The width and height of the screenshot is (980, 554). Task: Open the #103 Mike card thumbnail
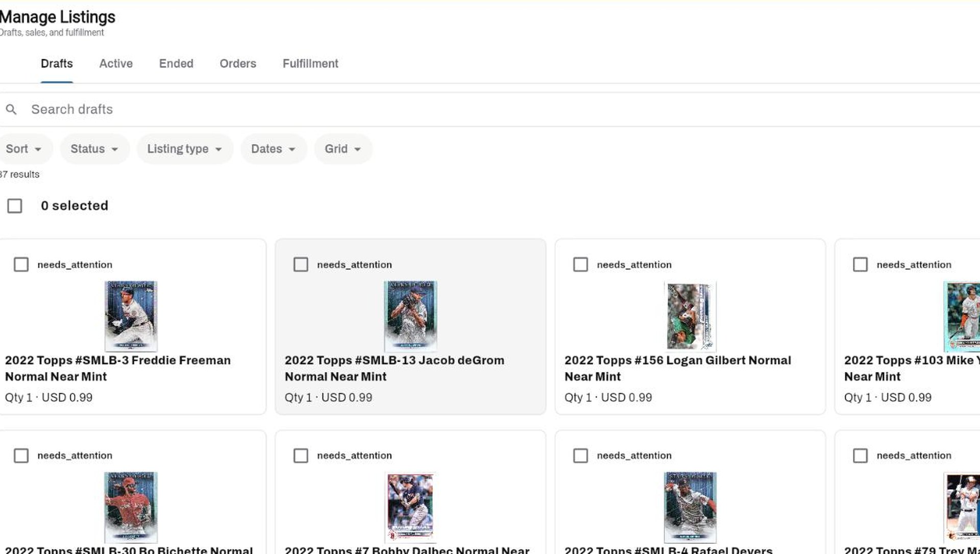(x=962, y=316)
